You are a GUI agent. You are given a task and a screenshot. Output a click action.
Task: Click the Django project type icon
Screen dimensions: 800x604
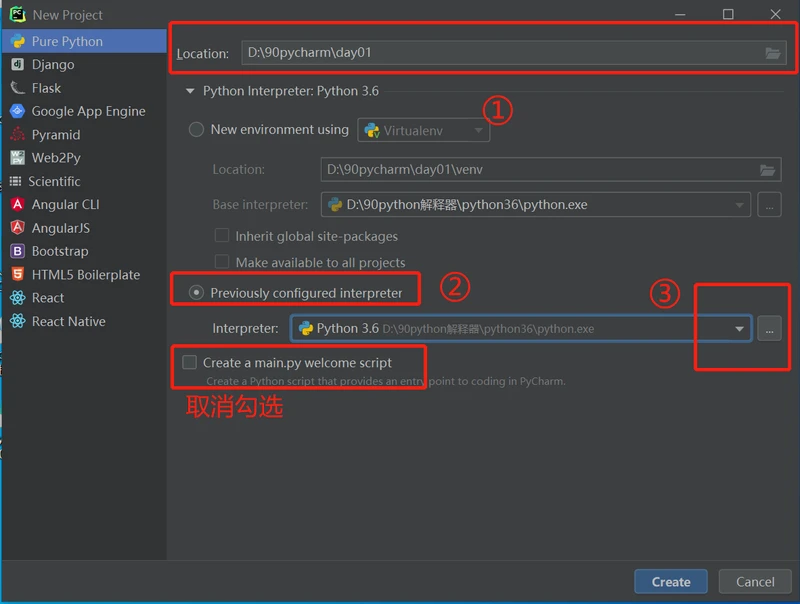pyautogui.click(x=17, y=65)
